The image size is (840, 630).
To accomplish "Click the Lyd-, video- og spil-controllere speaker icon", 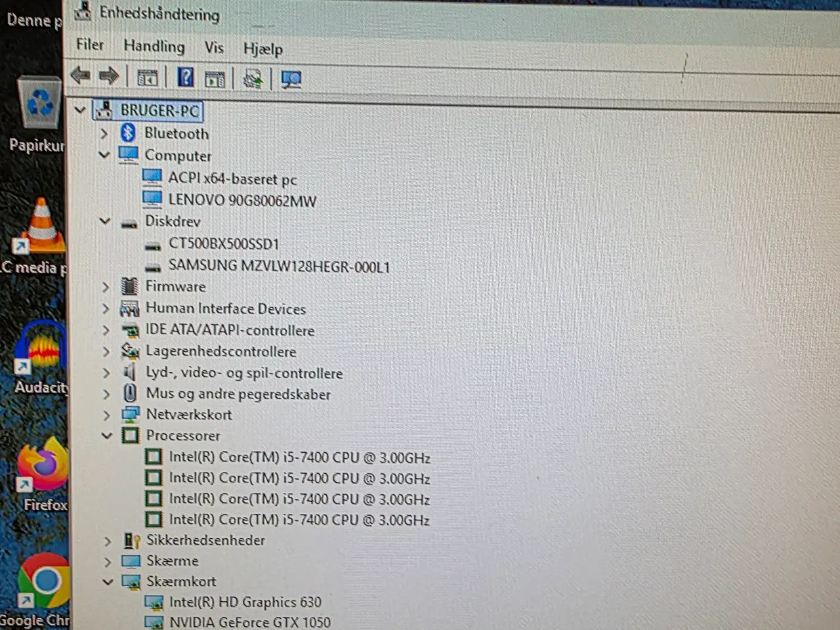I will 130,373.
